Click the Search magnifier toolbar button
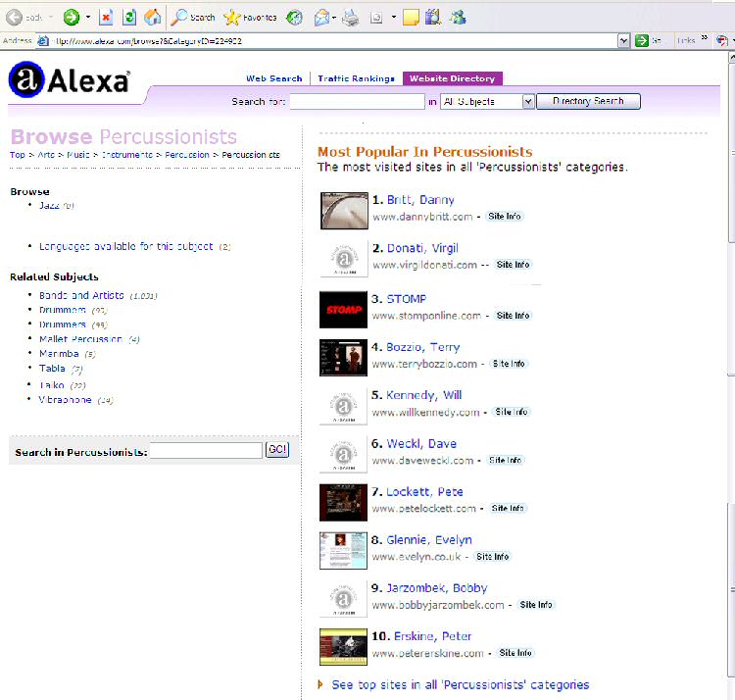 coord(193,17)
